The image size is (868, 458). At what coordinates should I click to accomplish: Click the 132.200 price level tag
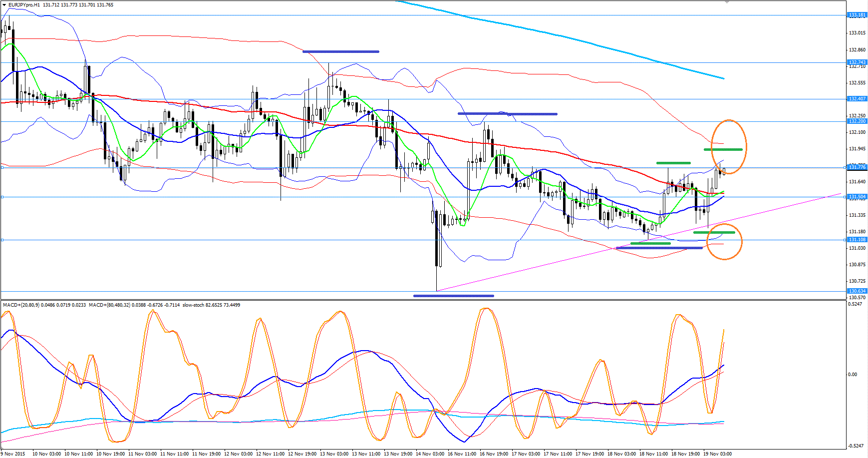tap(857, 121)
